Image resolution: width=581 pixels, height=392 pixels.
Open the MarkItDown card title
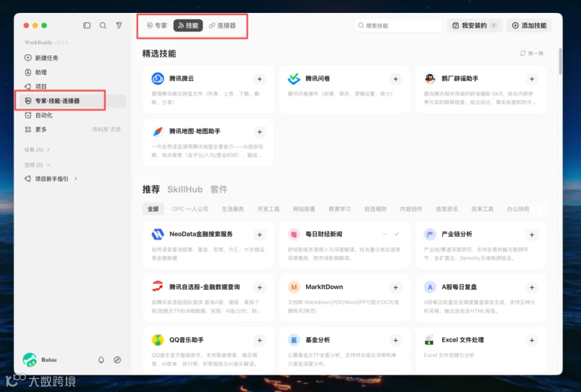tap(324, 287)
